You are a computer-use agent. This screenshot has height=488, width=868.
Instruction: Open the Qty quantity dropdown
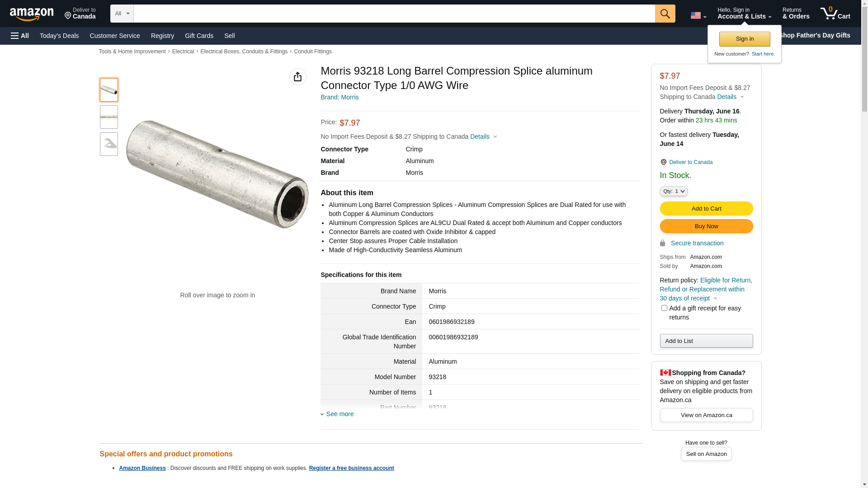pyautogui.click(x=674, y=191)
